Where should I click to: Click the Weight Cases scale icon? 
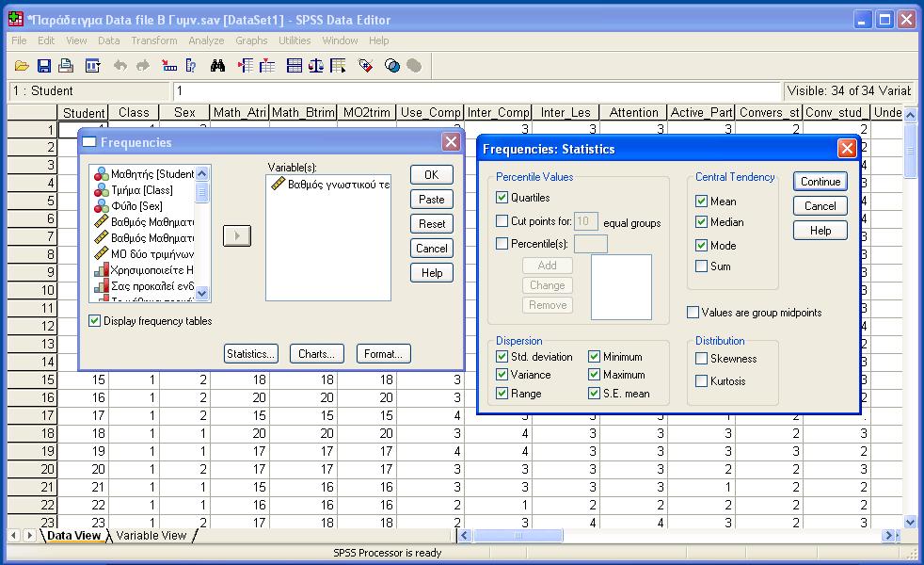coord(316,66)
